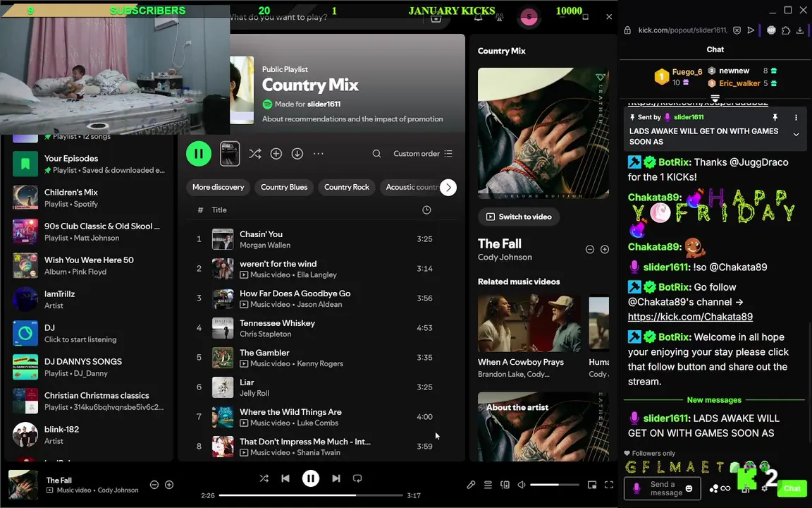Open 90s Club Classic & Old Skool playlist
Viewport: 812px width, 508px height.
[89, 231]
